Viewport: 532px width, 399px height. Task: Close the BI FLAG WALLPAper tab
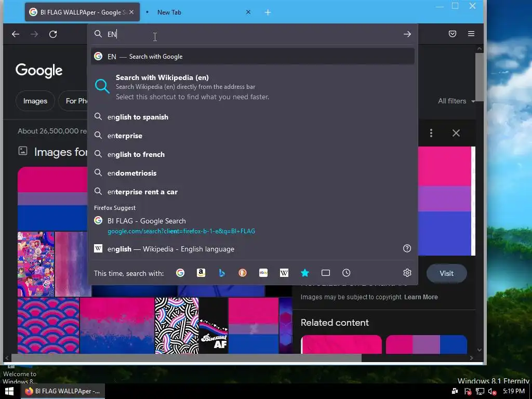tap(131, 12)
